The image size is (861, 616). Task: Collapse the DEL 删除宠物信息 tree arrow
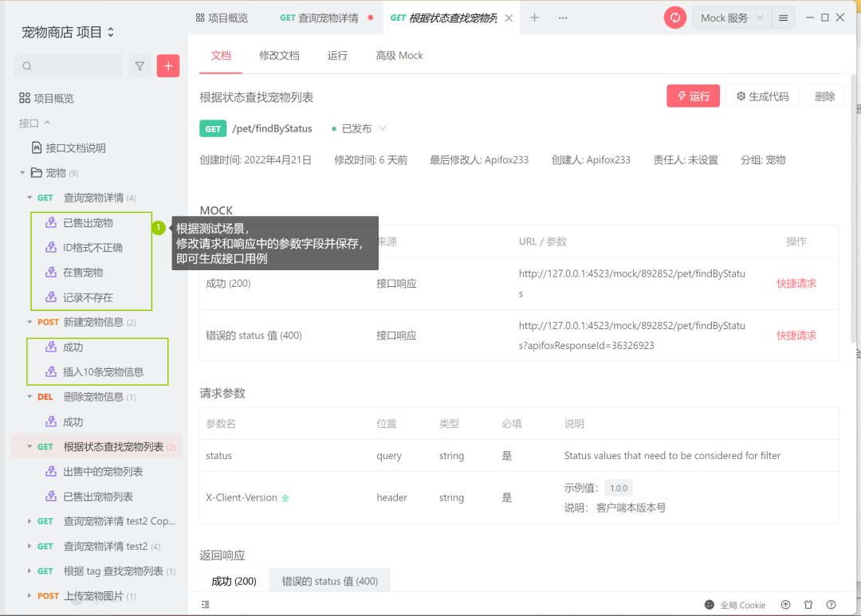pyautogui.click(x=29, y=396)
